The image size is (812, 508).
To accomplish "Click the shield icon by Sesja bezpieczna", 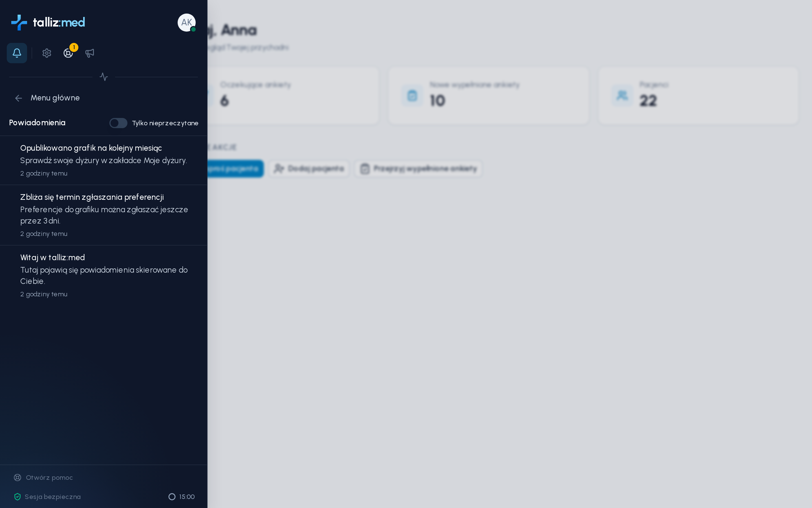I will coord(17,497).
